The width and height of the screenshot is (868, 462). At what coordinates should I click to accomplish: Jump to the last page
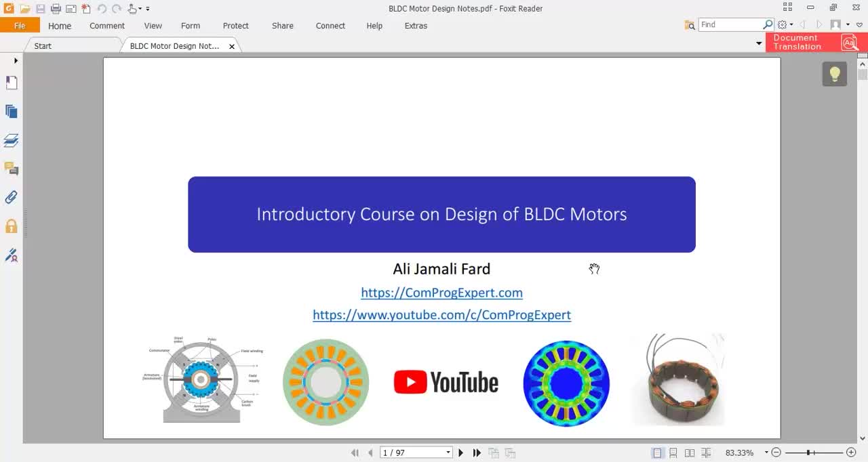pos(477,453)
